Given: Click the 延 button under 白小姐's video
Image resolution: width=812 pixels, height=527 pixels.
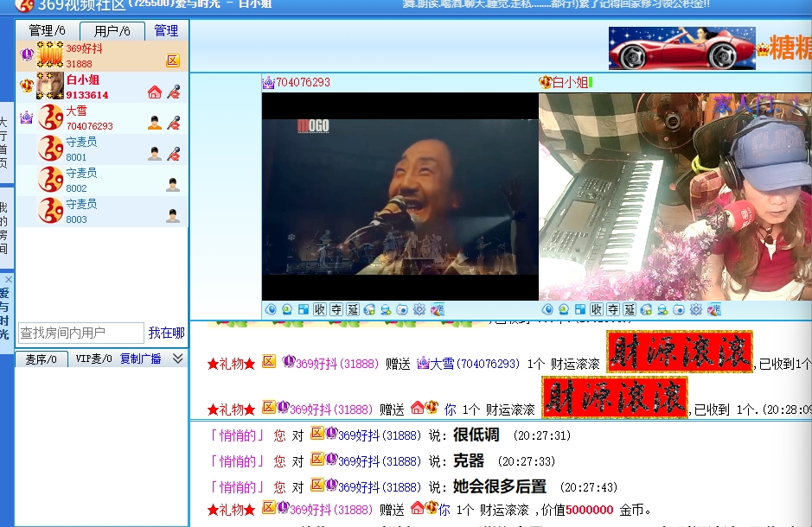Looking at the screenshot, I should pos(630,310).
